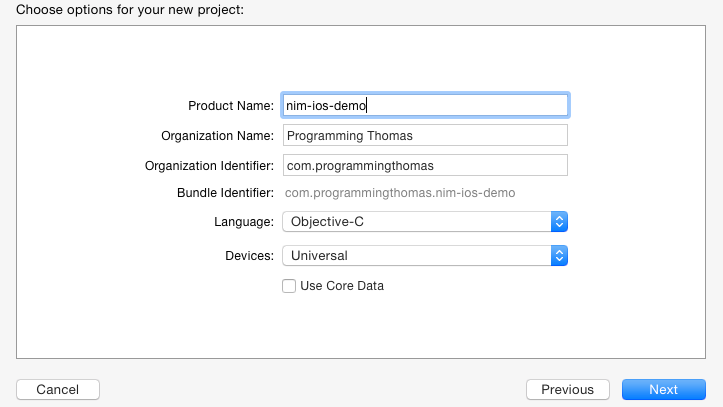Click the Product Name label

231,106
